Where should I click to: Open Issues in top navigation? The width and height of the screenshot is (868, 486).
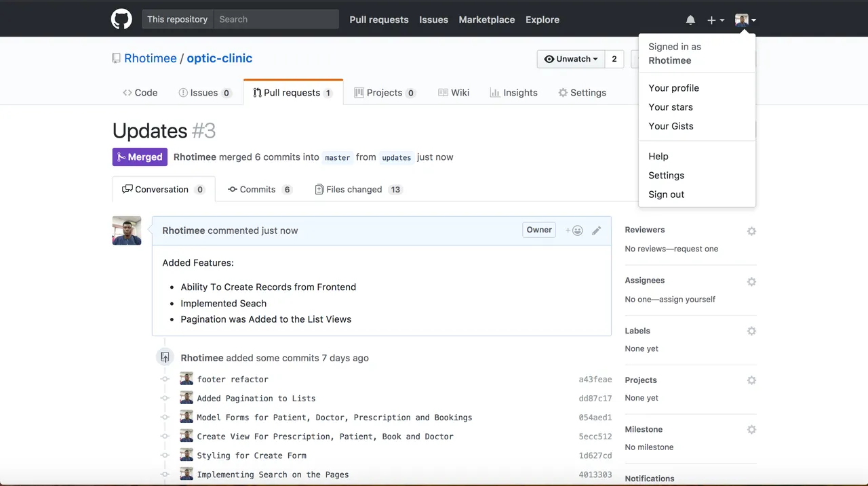tap(433, 20)
